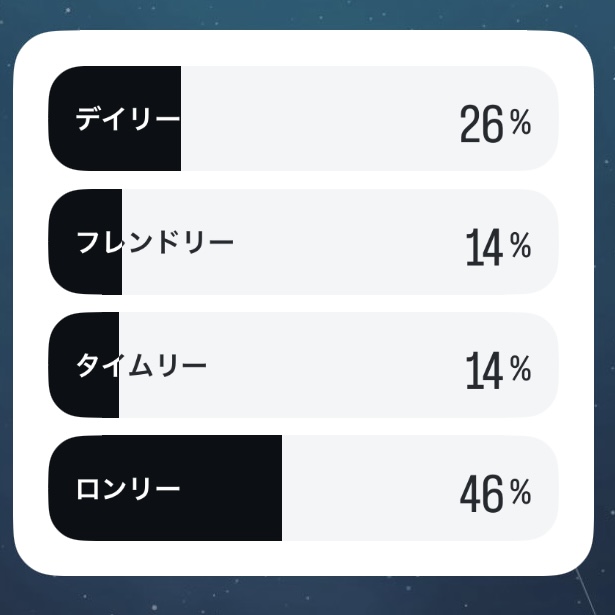Click the dark fill left of デイリー text

point(62,119)
